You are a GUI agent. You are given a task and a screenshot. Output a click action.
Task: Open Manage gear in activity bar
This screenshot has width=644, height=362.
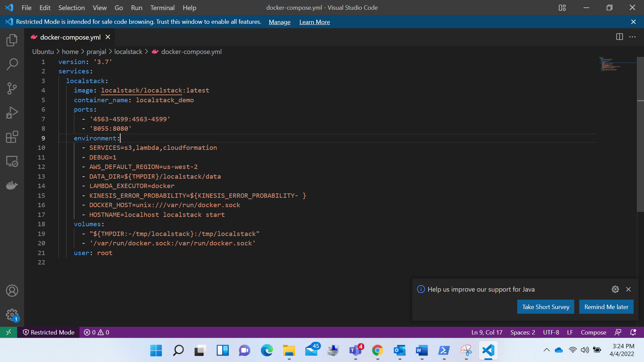pyautogui.click(x=12, y=314)
